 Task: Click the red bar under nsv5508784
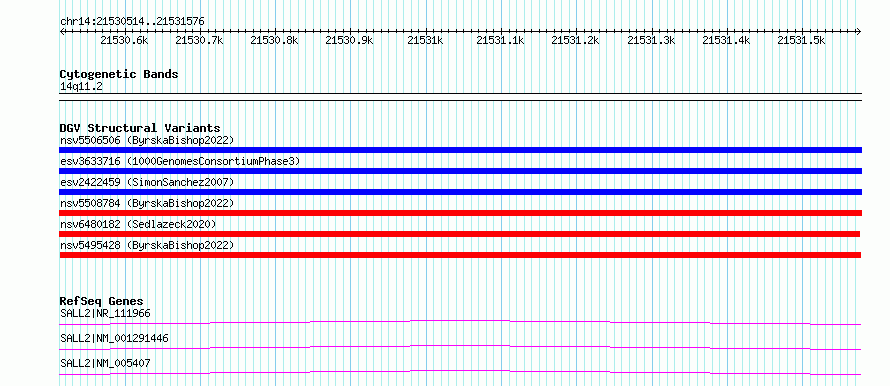[x=460, y=213]
